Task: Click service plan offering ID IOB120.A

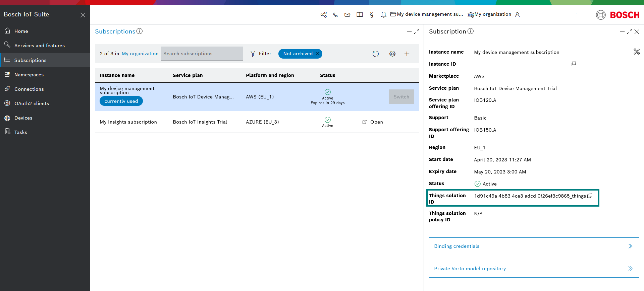Action: pos(485,100)
